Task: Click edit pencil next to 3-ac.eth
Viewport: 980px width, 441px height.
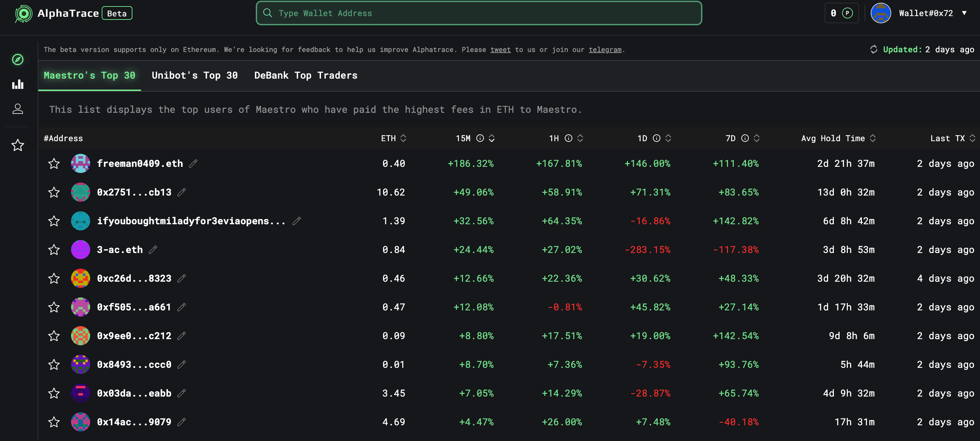Action: pos(153,250)
